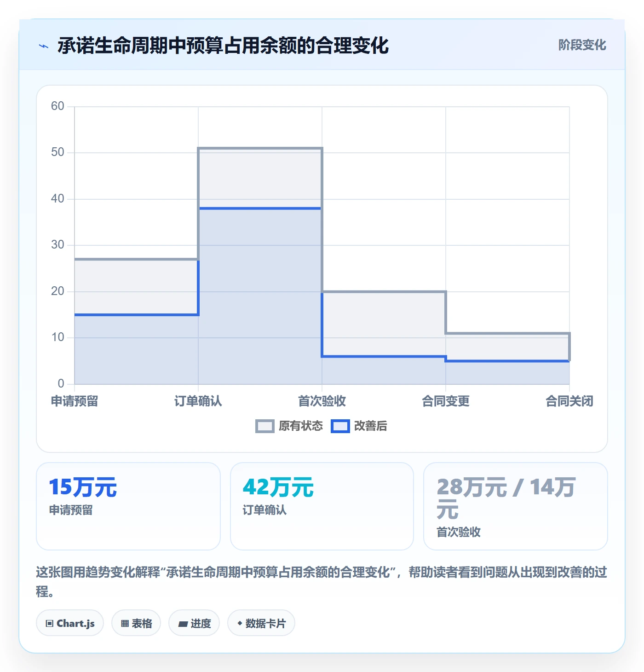Click the 30 y-axis tick label
Image resolution: width=644 pixels, height=672 pixels.
click(57, 245)
